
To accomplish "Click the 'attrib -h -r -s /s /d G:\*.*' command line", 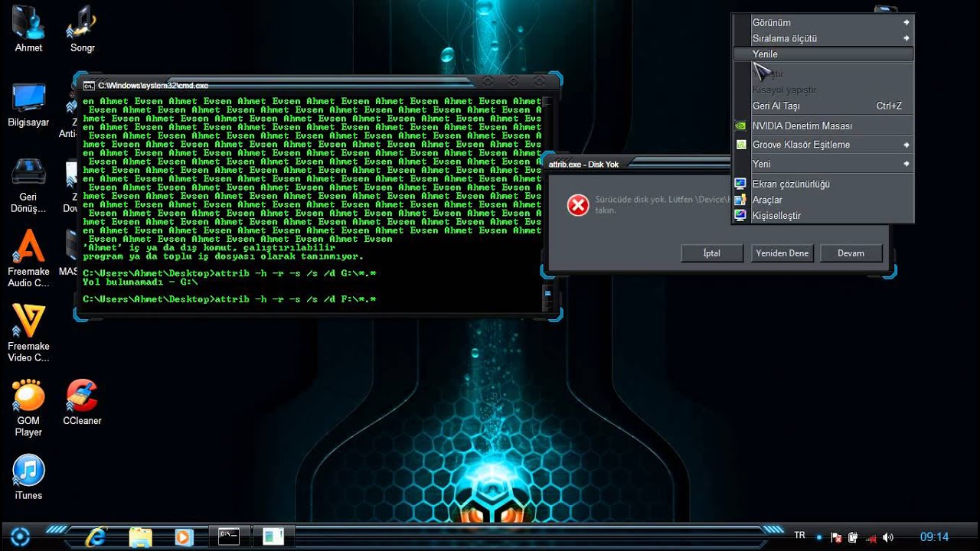I will (294, 273).
